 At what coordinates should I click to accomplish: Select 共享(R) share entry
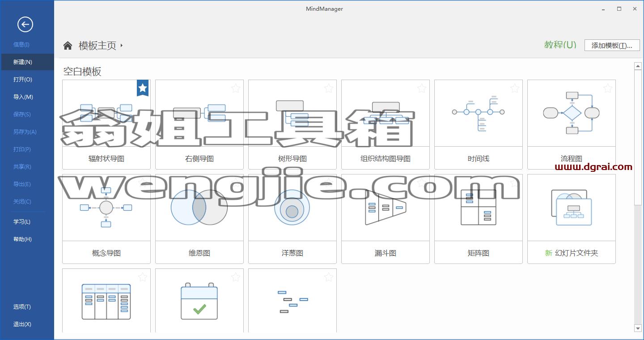coord(27,166)
